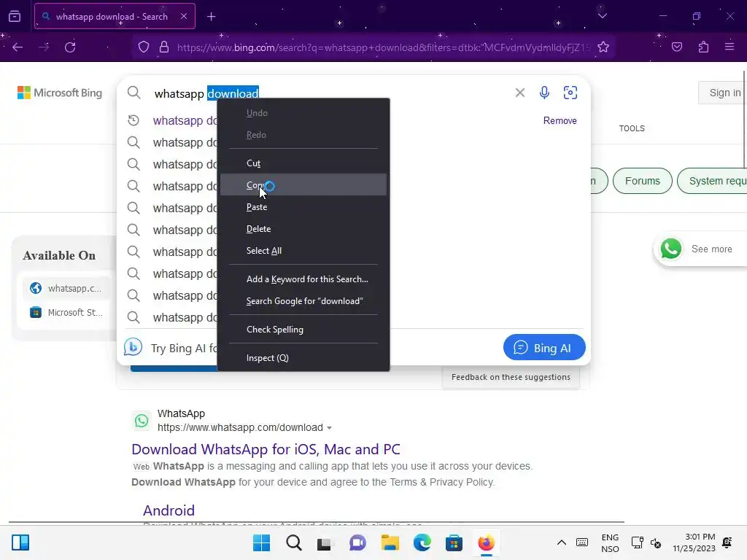Image resolution: width=747 pixels, height=560 pixels.
Task: Click the muted volume icon in the tray
Action: (656, 542)
